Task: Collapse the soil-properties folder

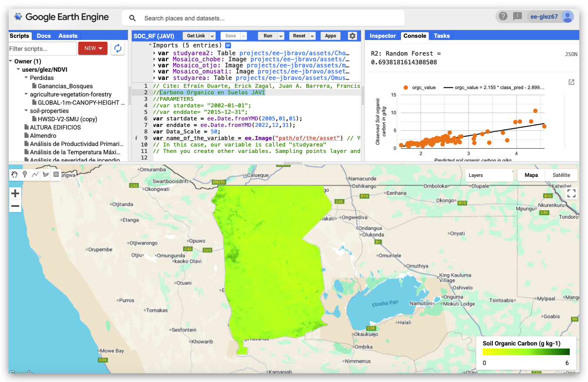Action: [x=26, y=111]
